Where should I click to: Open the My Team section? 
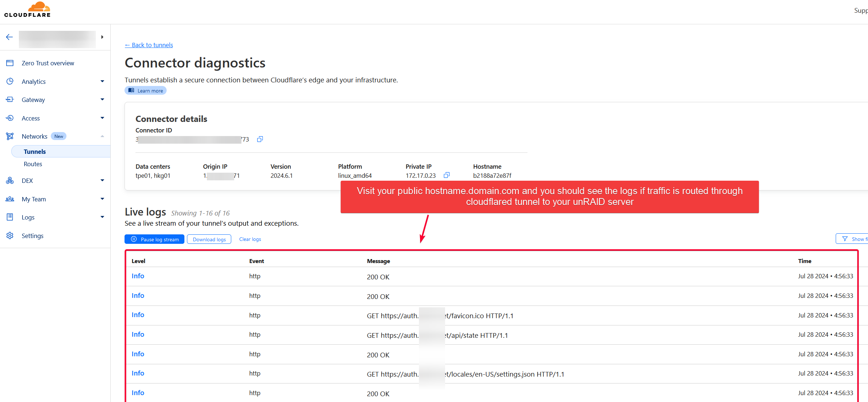pos(34,199)
